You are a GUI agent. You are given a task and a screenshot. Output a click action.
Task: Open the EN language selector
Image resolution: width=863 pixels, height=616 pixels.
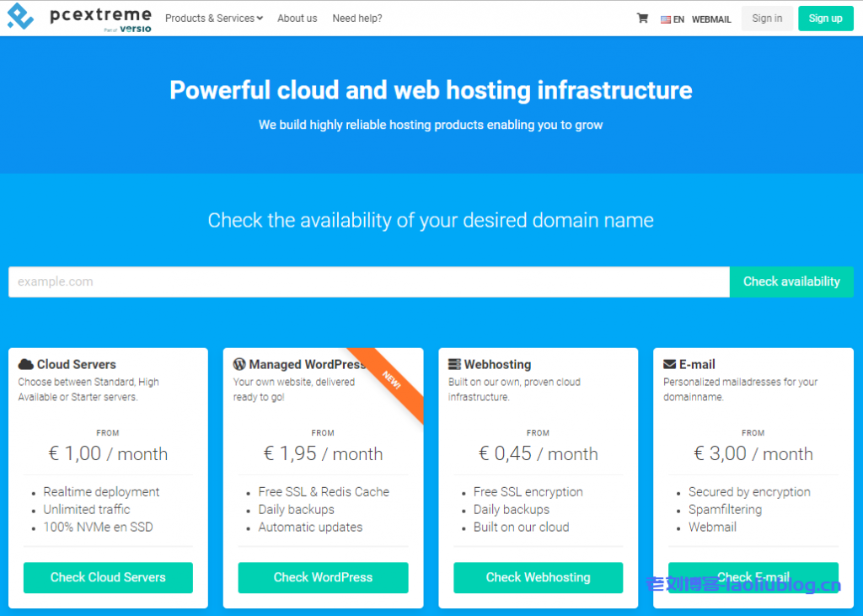678,19
